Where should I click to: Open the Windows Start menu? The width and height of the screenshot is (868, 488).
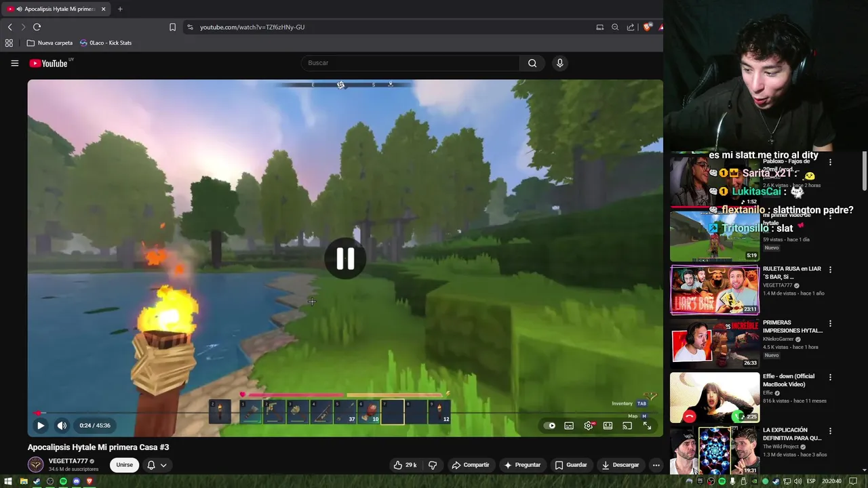[8, 481]
